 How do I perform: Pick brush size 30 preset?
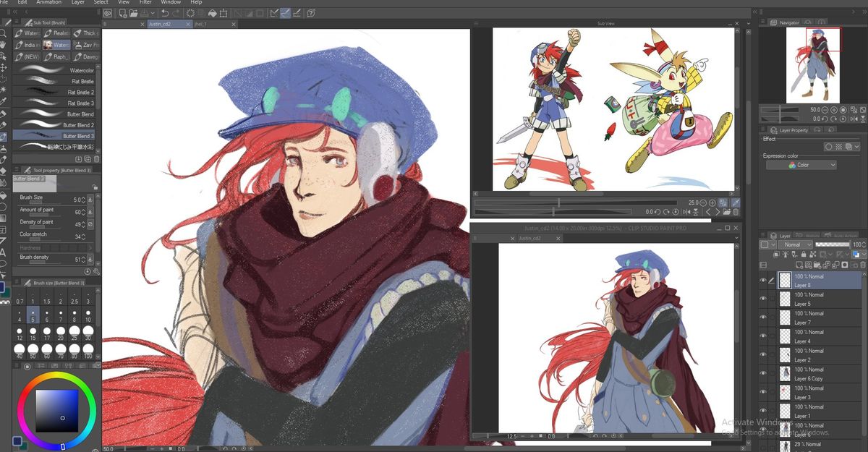[88, 331]
